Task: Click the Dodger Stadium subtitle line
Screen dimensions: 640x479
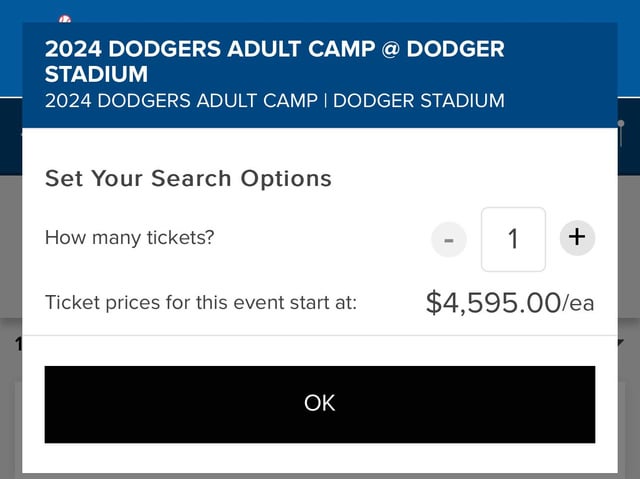Action: click(274, 101)
